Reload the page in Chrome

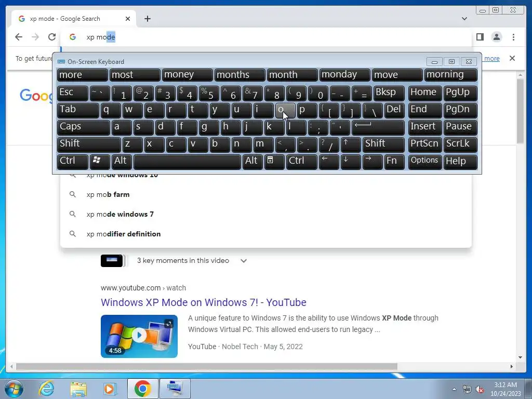pyautogui.click(x=51, y=37)
